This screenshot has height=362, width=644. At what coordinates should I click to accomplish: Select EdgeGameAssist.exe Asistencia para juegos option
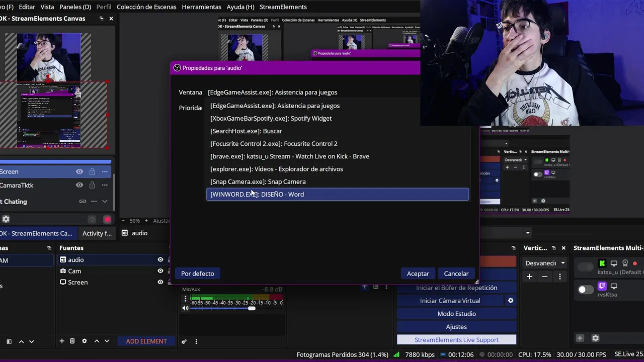(x=338, y=106)
